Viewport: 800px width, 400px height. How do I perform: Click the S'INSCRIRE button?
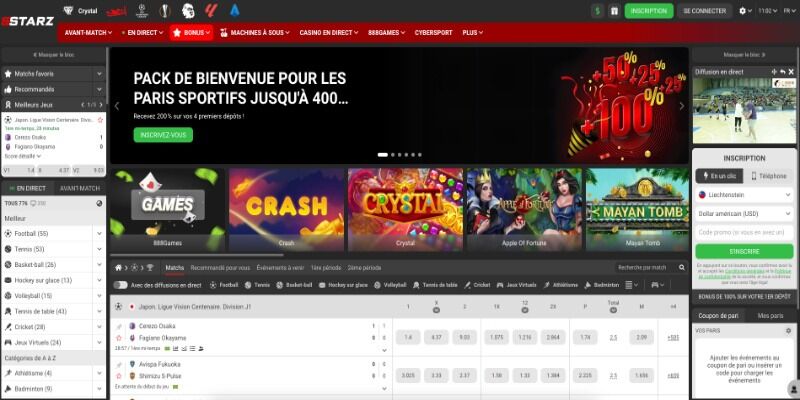(x=744, y=252)
